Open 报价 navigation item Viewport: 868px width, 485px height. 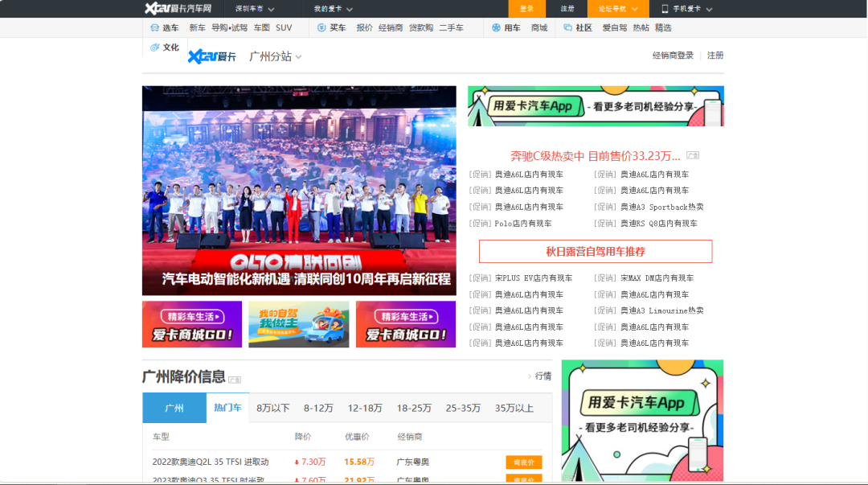[364, 27]
